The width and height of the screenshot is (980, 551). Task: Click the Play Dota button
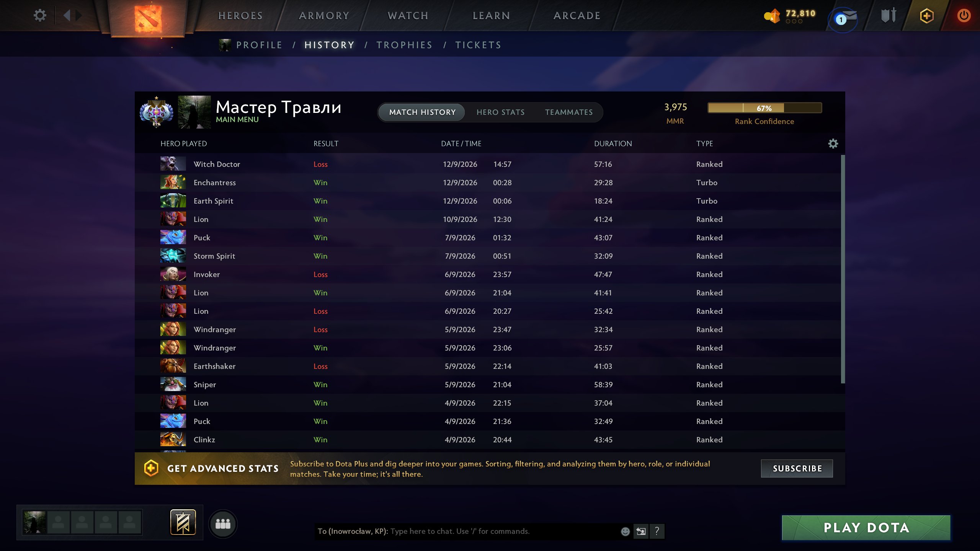tap(866, 528)
